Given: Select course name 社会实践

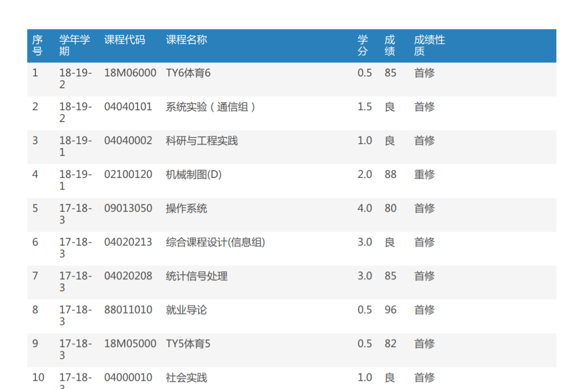Looking at the screenshot, I should click(x=186, y=377).
